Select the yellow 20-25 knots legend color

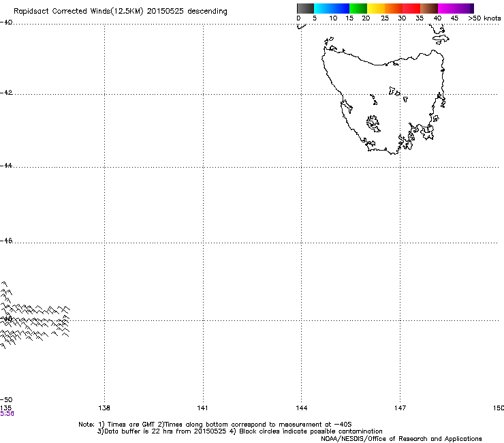(x=376, y=8)
